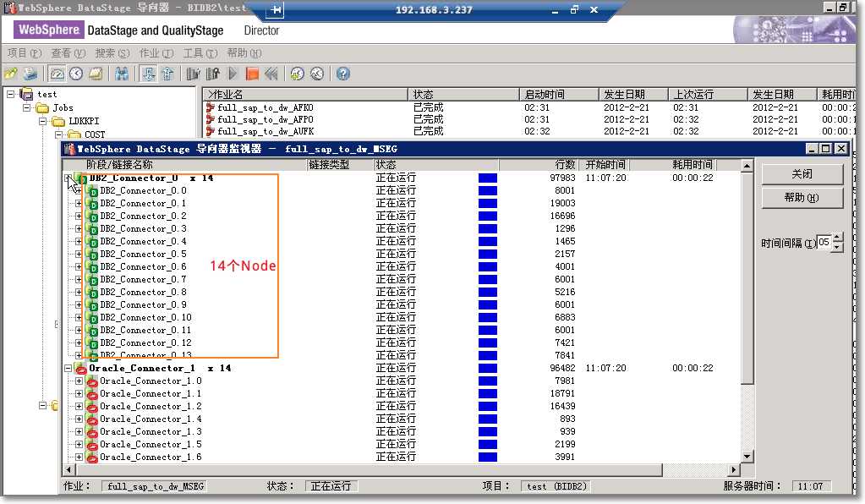Collapse the LDKKPI folder node
Viewport: 865px width, 504px height.
coord(42,121)
